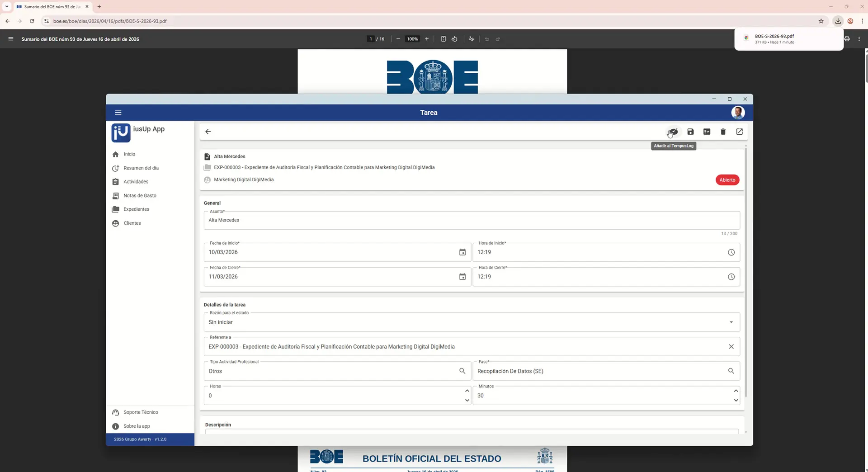The height and width of the screenshot is (472, 868).
Task: Toggle the iusUp hamburger menu
Action: [118, 113]
